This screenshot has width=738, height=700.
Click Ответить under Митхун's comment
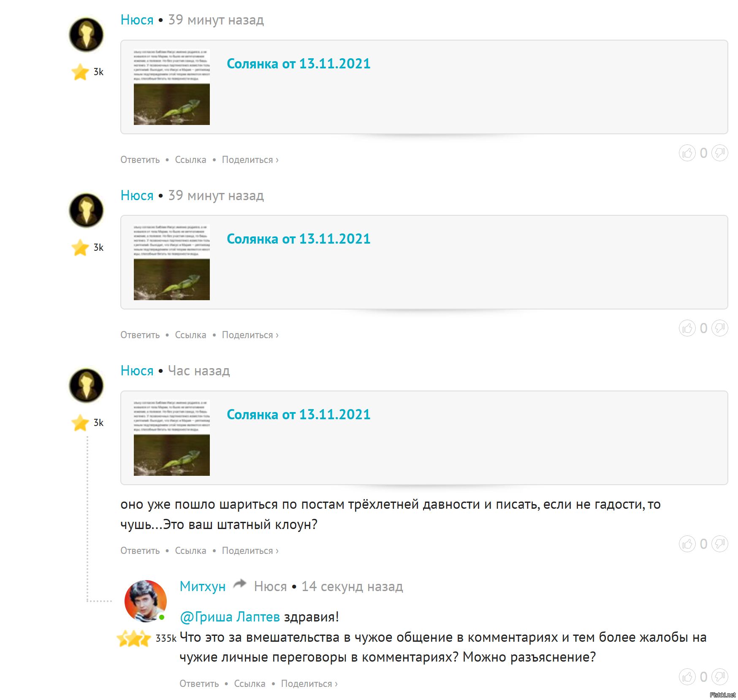click(x=199, y=684)
